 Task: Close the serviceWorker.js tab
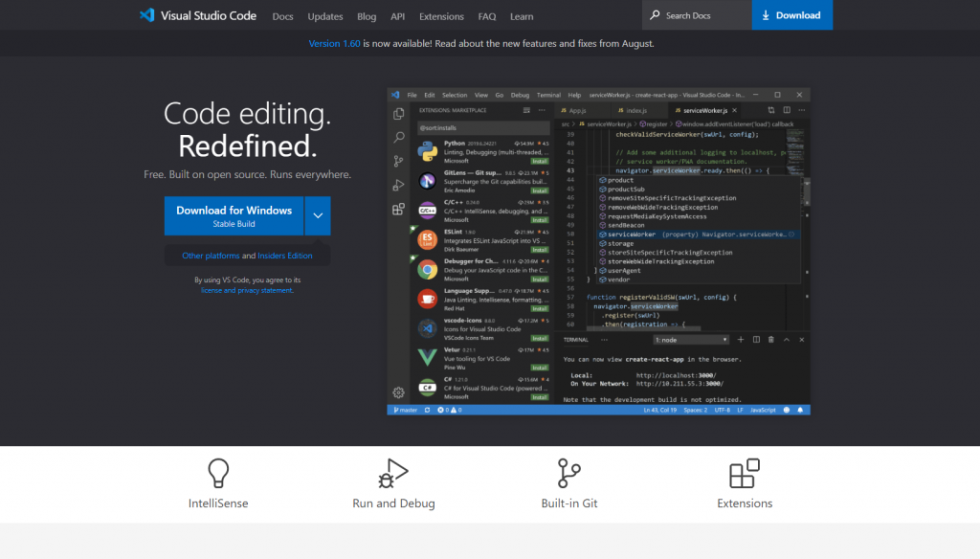click(734, 110)
